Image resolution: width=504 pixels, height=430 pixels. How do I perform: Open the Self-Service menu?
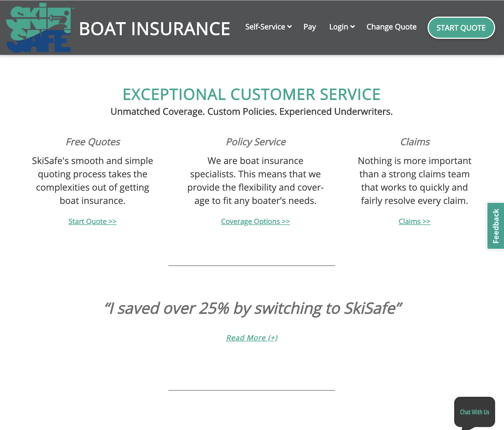pos(268,27)
